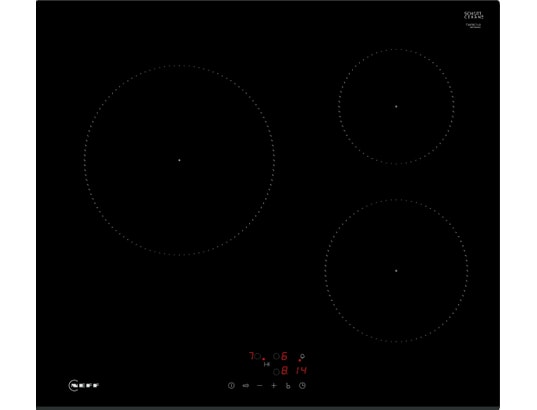Select the zone circle beside '6'

(276, 356)
